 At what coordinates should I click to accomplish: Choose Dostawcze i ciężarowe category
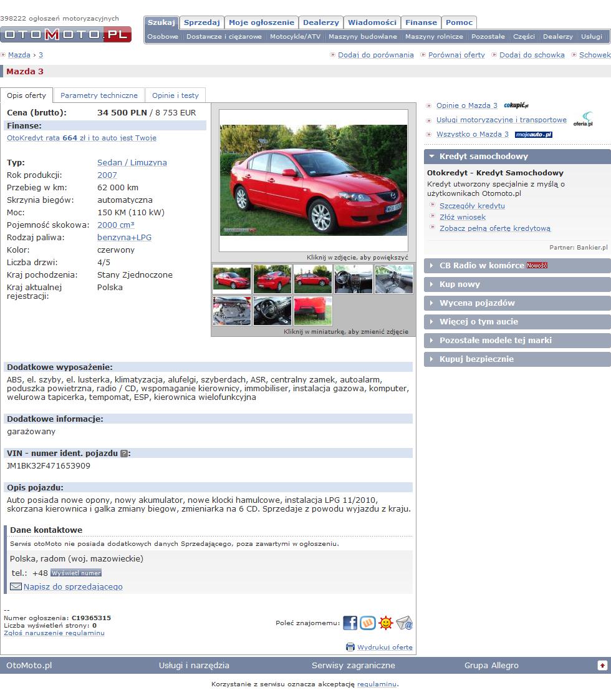pyautogui.click(x=224, y=37)
